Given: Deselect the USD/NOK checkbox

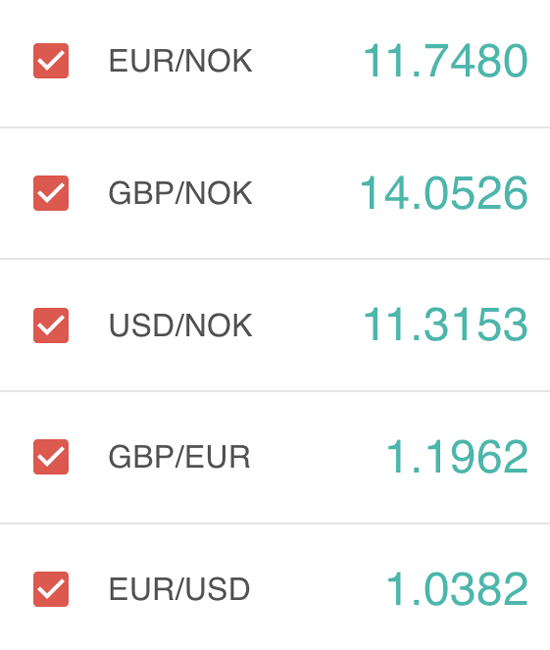Looking at the screenshot, I should pyautogui.click(x=51, y=325).
